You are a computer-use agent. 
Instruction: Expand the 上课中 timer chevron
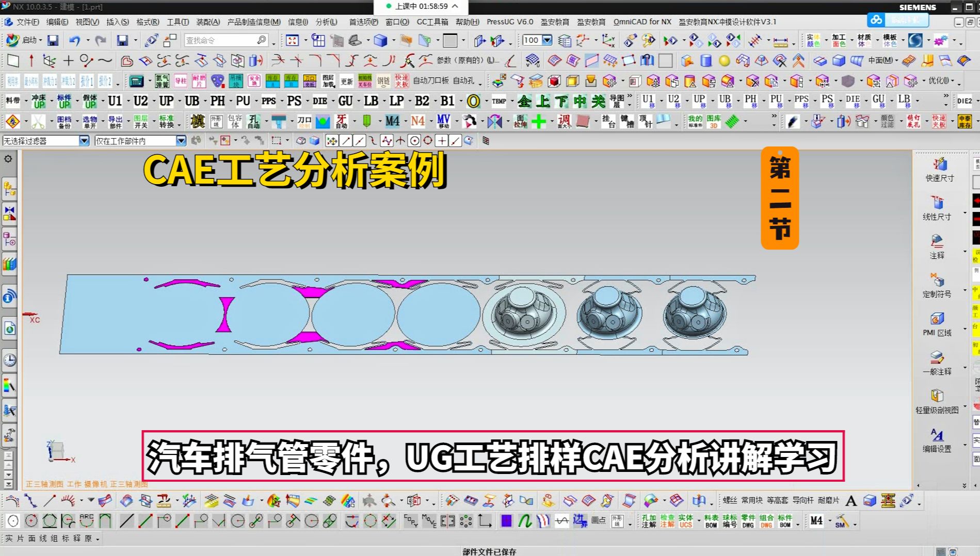[x=455, y=6]
